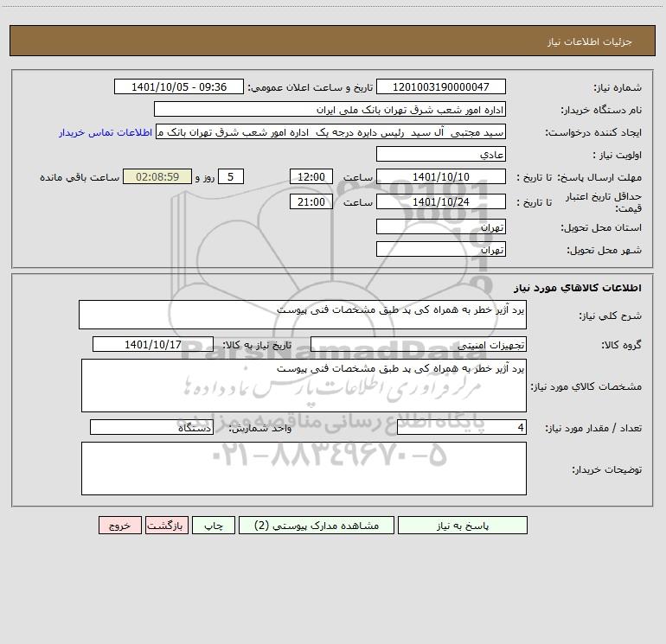Click واحد شمارش field دستگاه
The image size is (666, 644).
click(x=151, y=427)
